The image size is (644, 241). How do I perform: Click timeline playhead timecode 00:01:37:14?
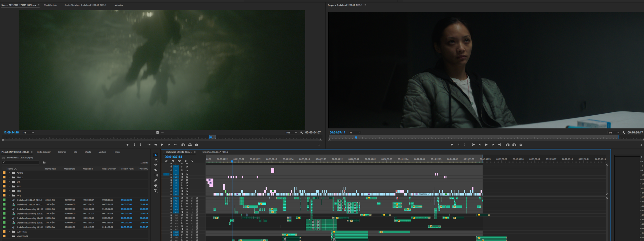tap(173, 157)
